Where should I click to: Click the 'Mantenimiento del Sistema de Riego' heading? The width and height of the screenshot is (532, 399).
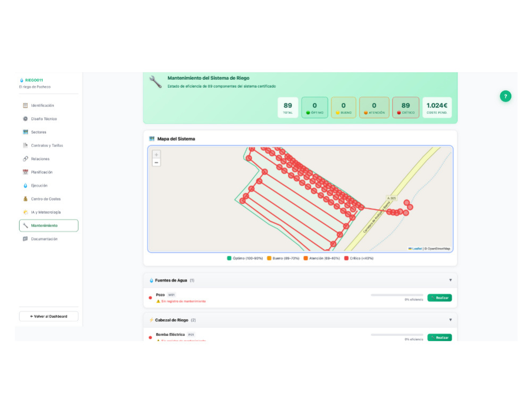click(209, 78)
